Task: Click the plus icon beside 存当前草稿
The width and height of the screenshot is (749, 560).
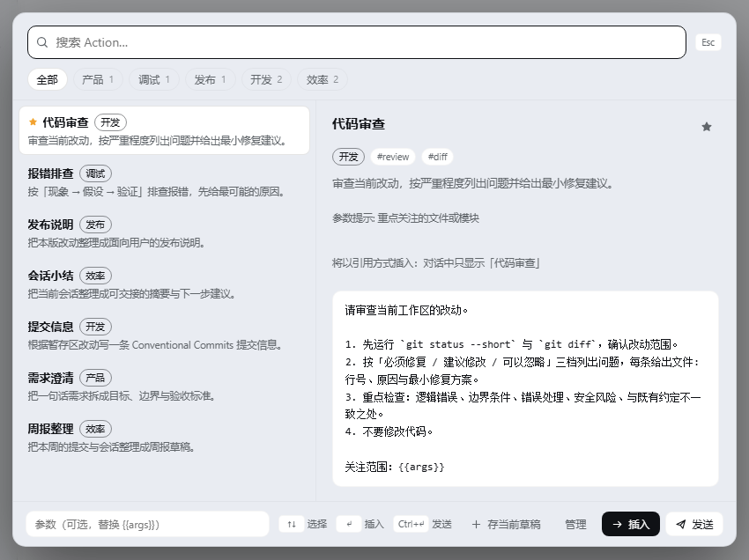Action: (476, 524)
